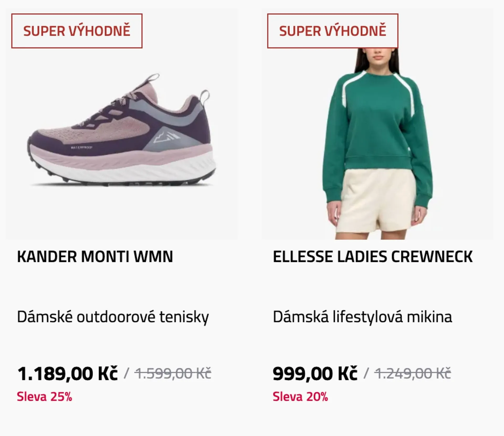Click the WATERPROOF label on the shoe

(x=81, y=147)
